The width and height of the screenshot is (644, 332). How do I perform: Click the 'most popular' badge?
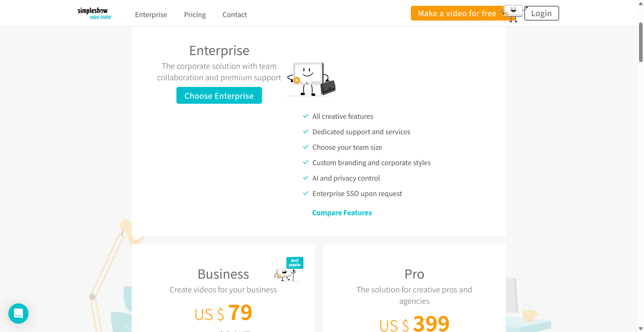pyautogui.click(x=294, y=263)
